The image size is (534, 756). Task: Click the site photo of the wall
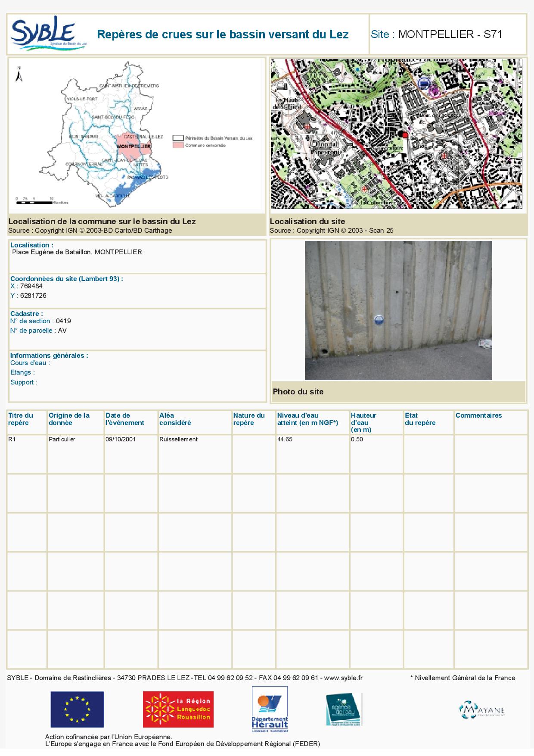(398, 310)
